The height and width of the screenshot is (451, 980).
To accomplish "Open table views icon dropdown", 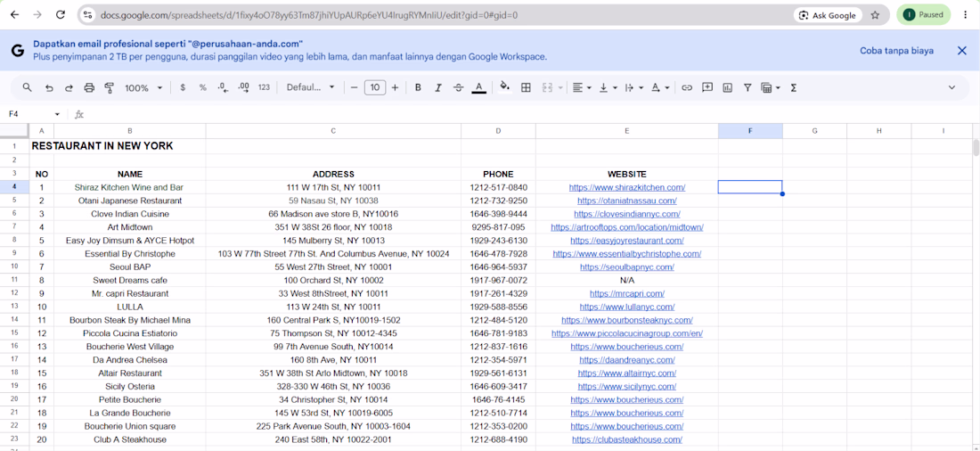I will click(x=770, y=87).
